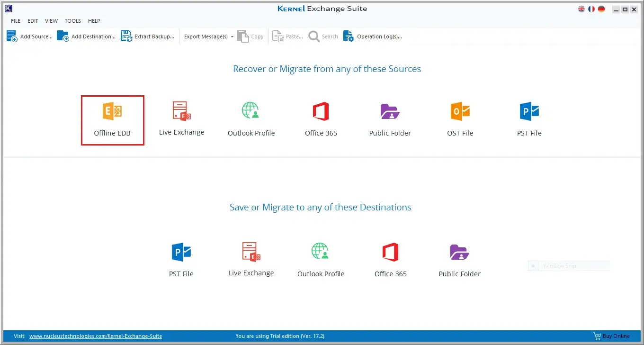Viewport: 644px width, 345px height.
Task: Click the Kernel app logo icon
Action: coord(8,9)
